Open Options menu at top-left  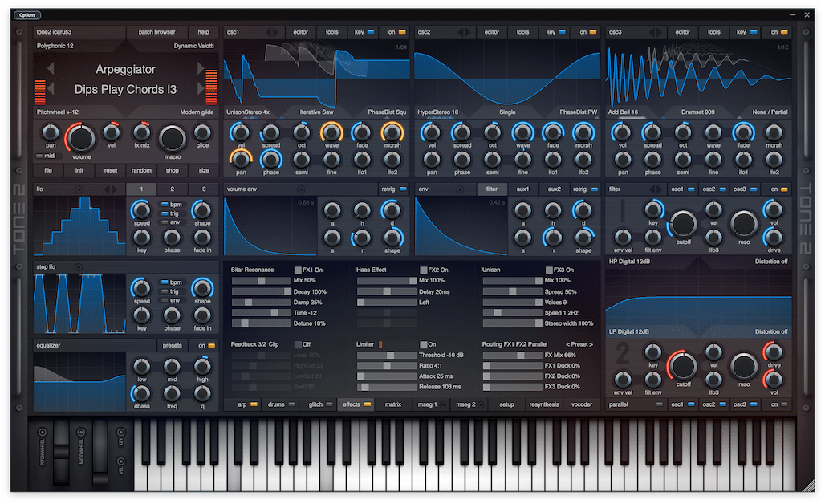(x=27, y=15)
